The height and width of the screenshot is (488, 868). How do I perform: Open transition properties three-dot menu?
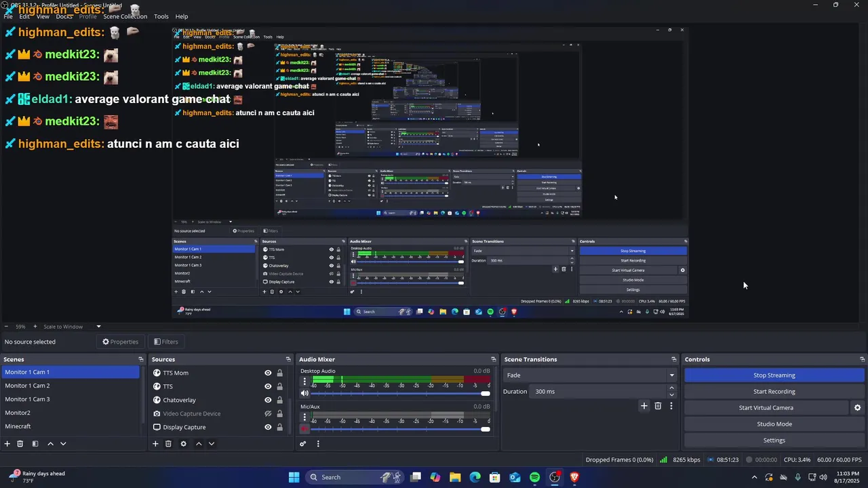tap(671, 406)
